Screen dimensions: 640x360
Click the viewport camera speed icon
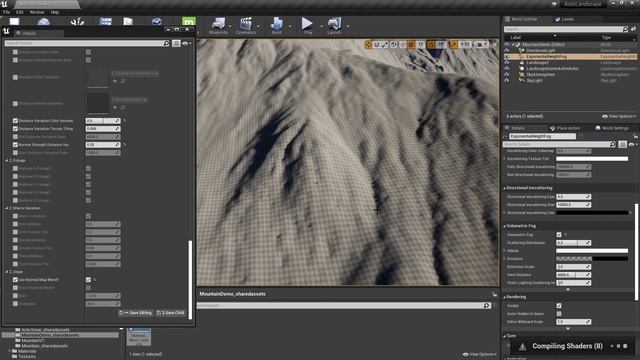[479, 44]
